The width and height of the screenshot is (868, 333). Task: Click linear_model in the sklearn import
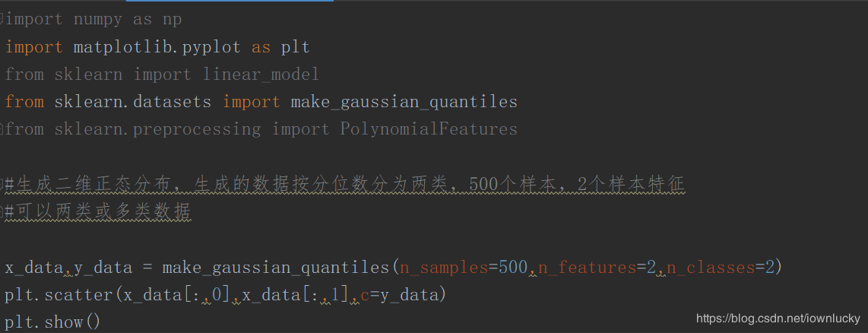point(261,75)
